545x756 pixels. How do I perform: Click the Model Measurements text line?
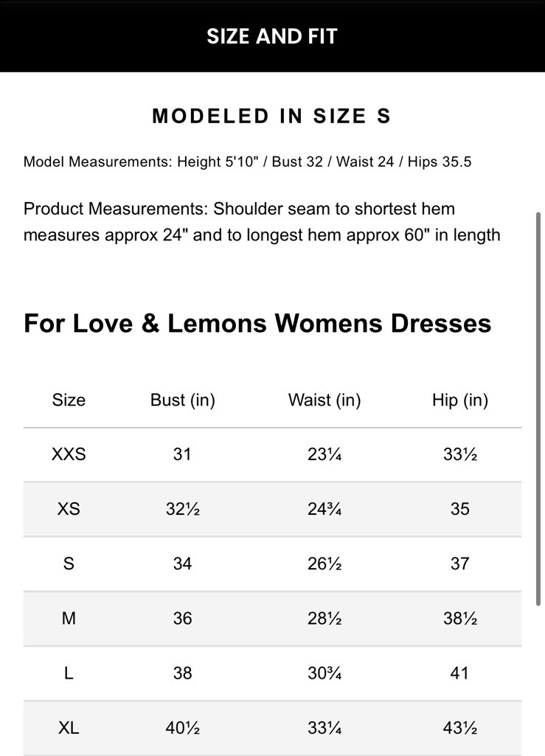[247, 162]
